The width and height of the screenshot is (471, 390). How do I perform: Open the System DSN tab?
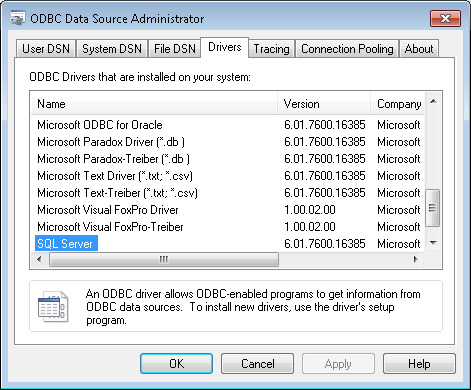[112, 49]
